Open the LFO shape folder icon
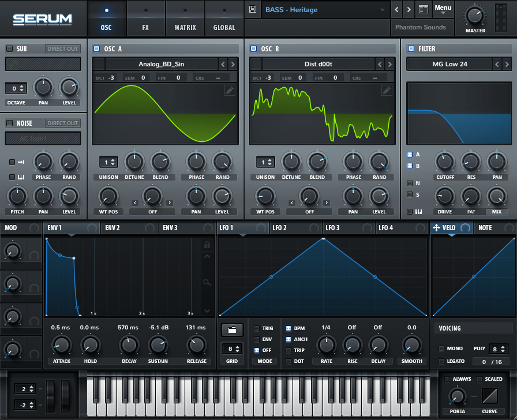 [x=232, y=330]
